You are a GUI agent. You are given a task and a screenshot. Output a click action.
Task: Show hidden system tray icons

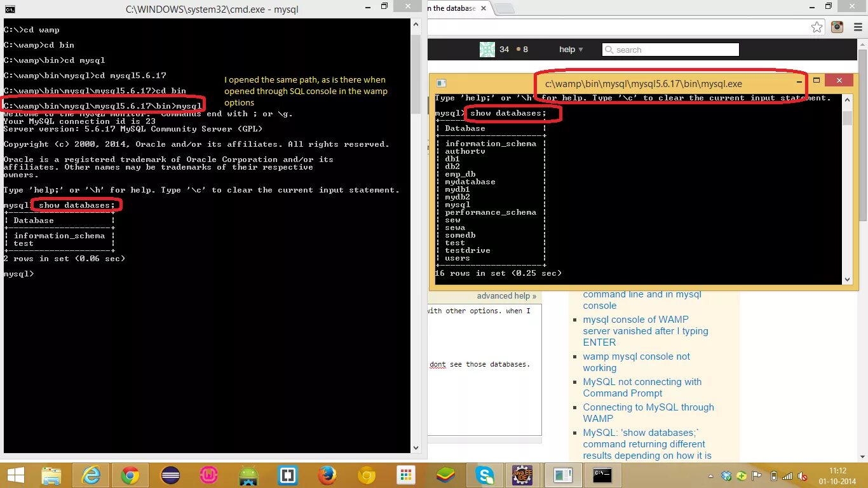coord(712,475)
